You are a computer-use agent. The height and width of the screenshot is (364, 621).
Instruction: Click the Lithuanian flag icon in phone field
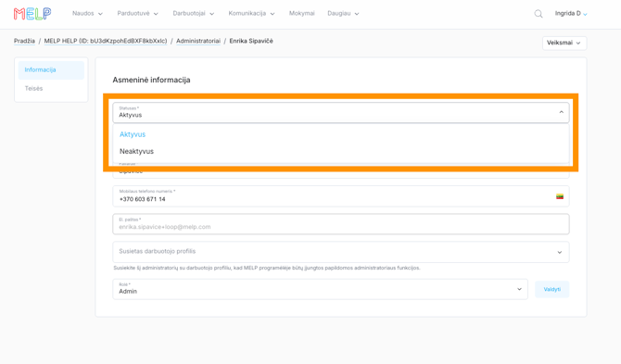(560, 196)
